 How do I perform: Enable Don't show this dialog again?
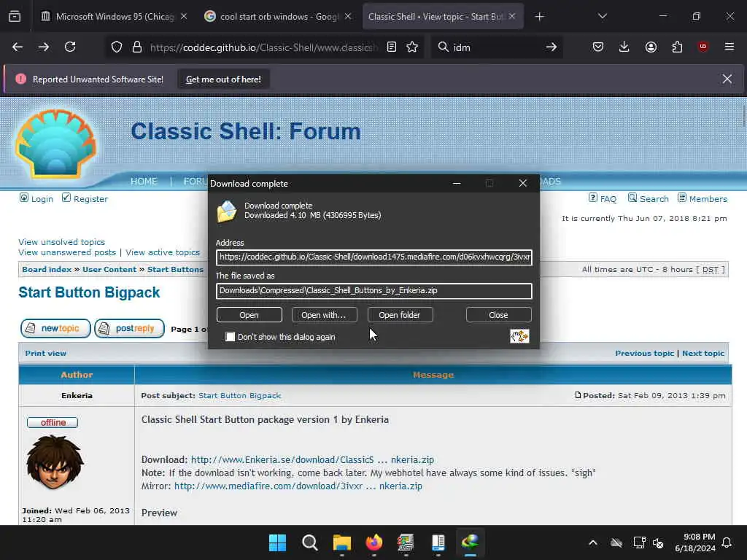(x=231, y=337)
